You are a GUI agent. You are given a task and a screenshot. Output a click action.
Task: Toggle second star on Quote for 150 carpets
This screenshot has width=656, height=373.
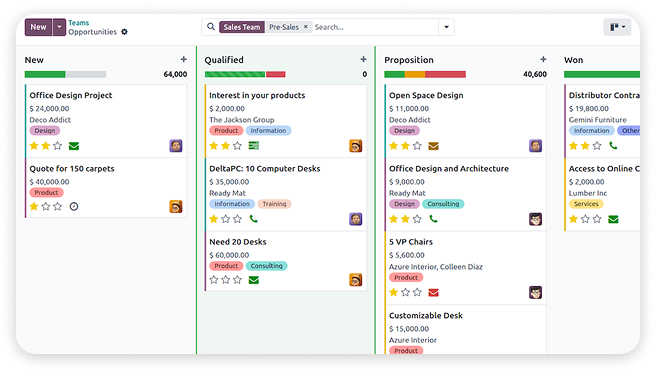pyautogui.click(x=46, y=206)
